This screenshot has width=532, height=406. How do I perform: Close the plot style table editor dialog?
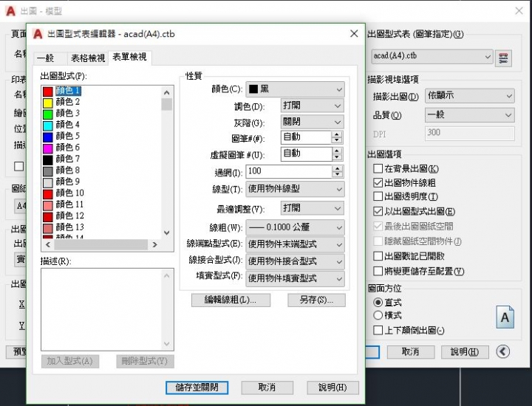(354, 33)
